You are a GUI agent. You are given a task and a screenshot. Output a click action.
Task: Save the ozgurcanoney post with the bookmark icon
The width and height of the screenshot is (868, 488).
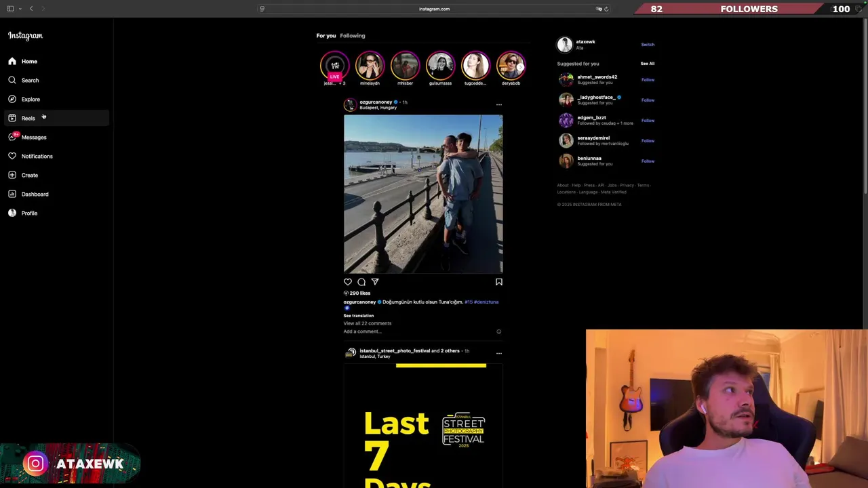(499, 282)
